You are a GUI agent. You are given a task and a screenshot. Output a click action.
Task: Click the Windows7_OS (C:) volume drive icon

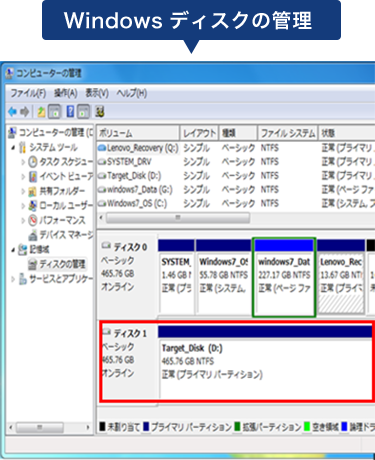point(102,204)
